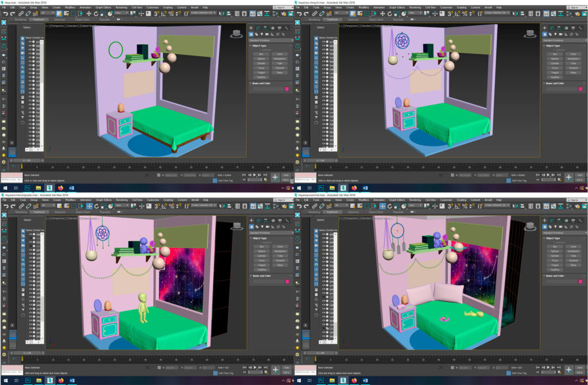
Task: Click the Undo icon in the toolbar
Action: (6, 14)
